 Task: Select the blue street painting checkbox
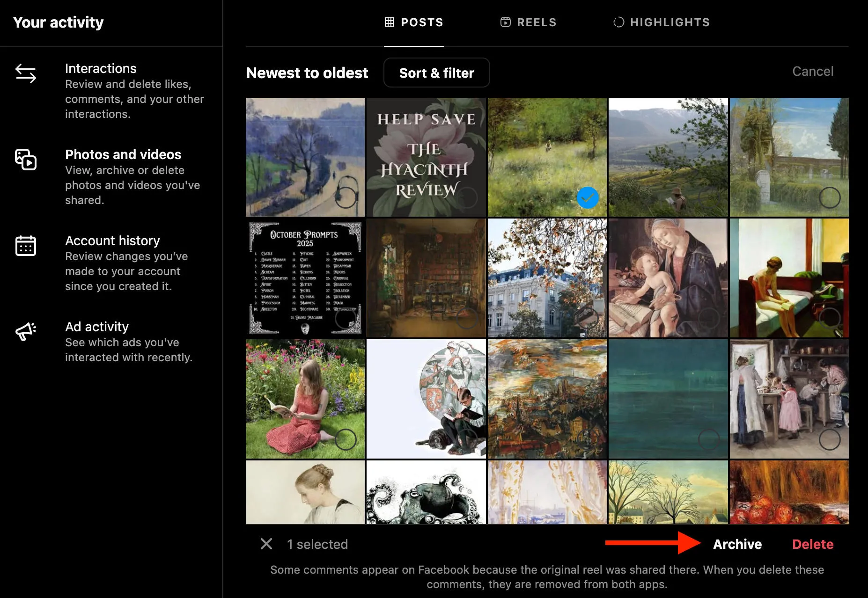346,197
